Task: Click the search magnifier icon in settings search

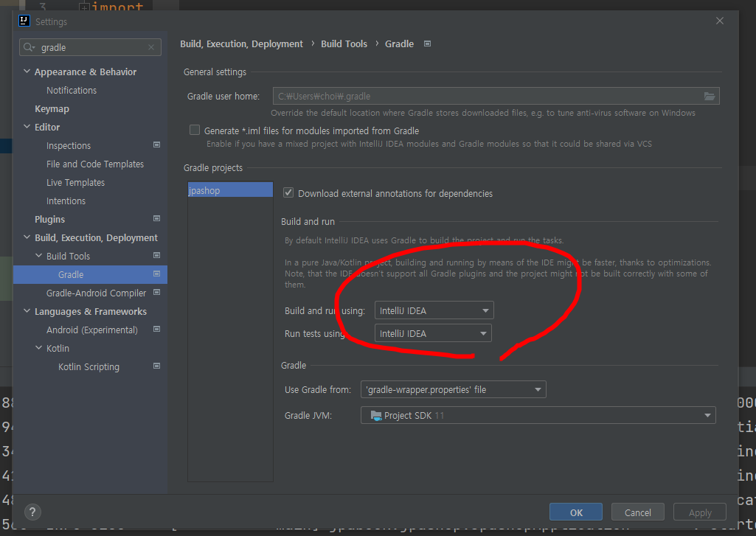Action: pyautogui.click(x=29, y=47)
